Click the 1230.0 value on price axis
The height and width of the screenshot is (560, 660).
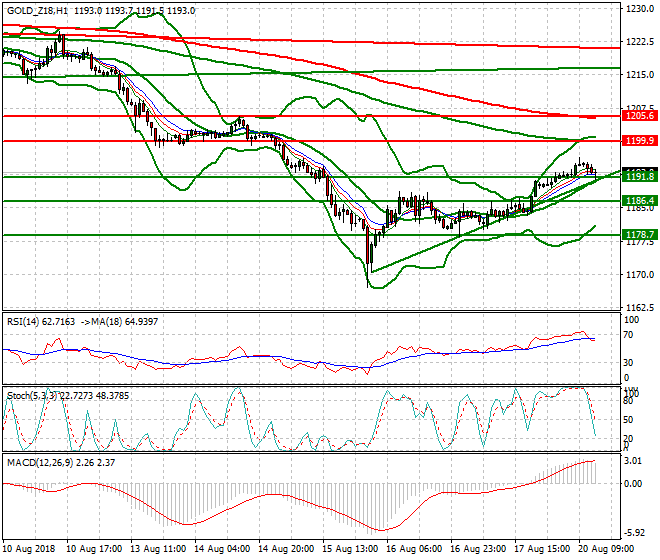(x=637, y=9)
